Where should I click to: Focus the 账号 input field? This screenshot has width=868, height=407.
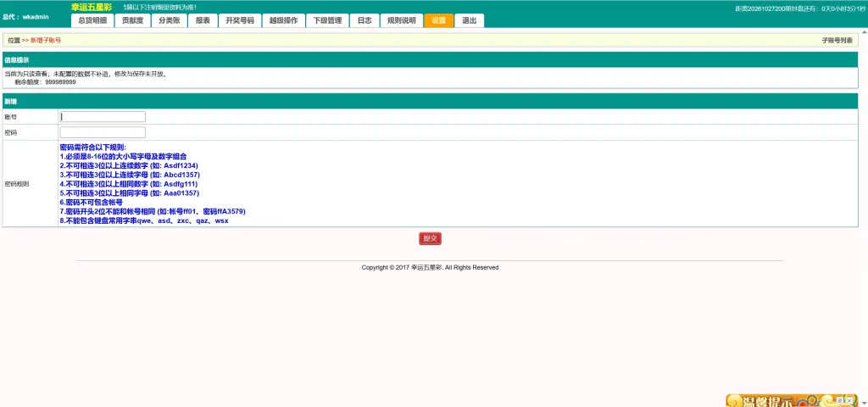click(103, 117)
